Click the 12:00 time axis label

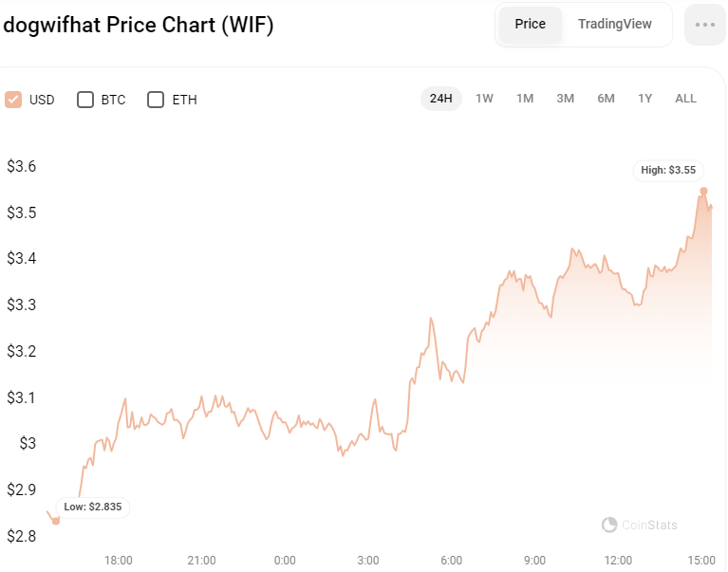point(618,560)
